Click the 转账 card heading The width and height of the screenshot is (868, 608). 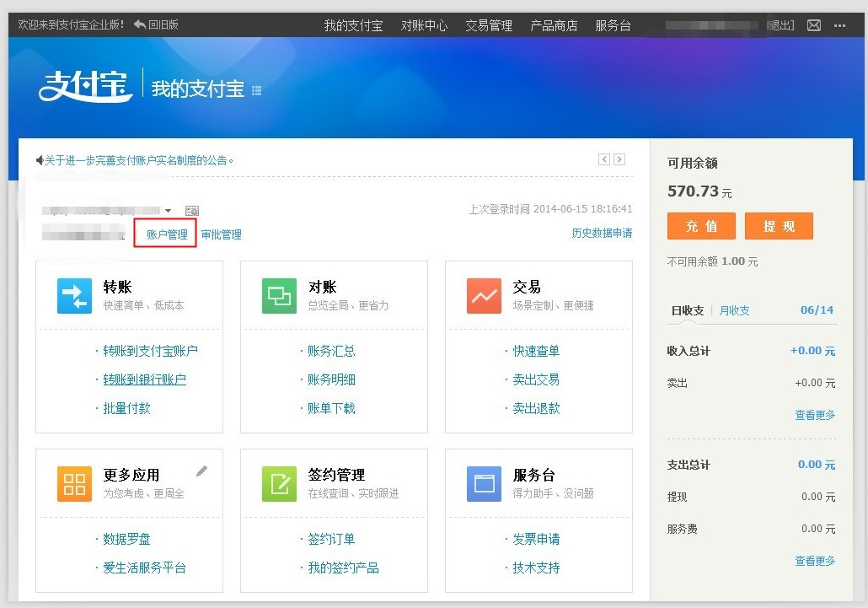[117, 287]
